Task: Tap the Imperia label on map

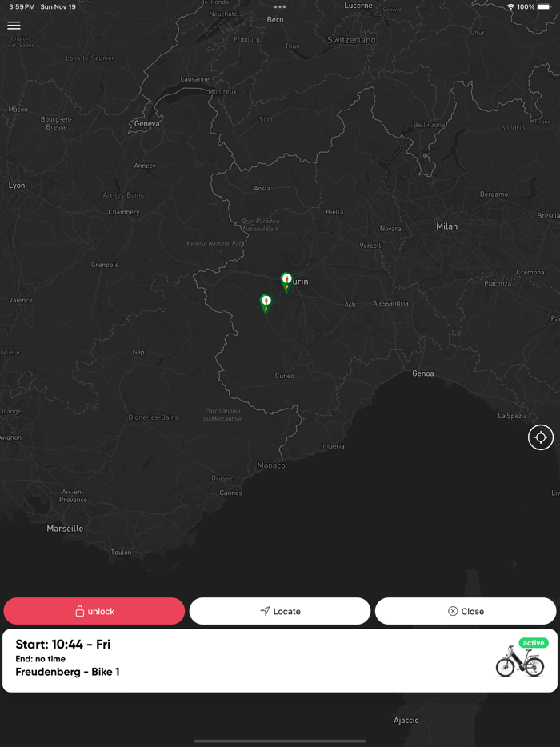Action: point(333,446)
